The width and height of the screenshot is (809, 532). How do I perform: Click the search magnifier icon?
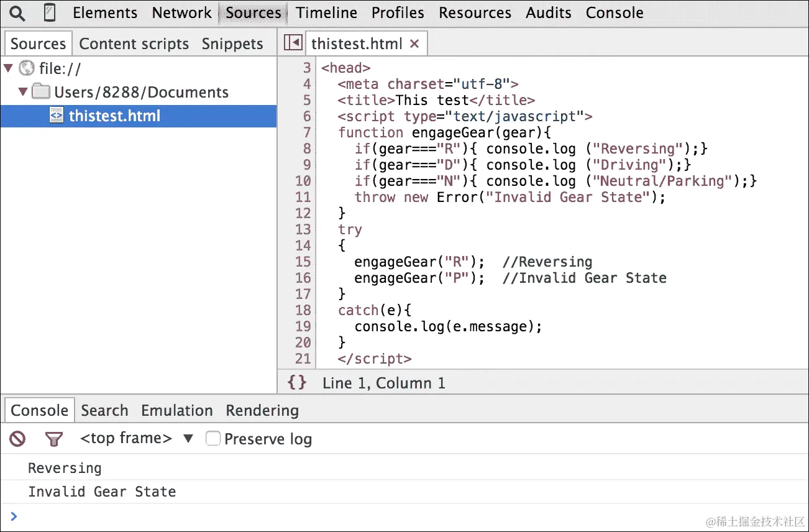point(16,12)
